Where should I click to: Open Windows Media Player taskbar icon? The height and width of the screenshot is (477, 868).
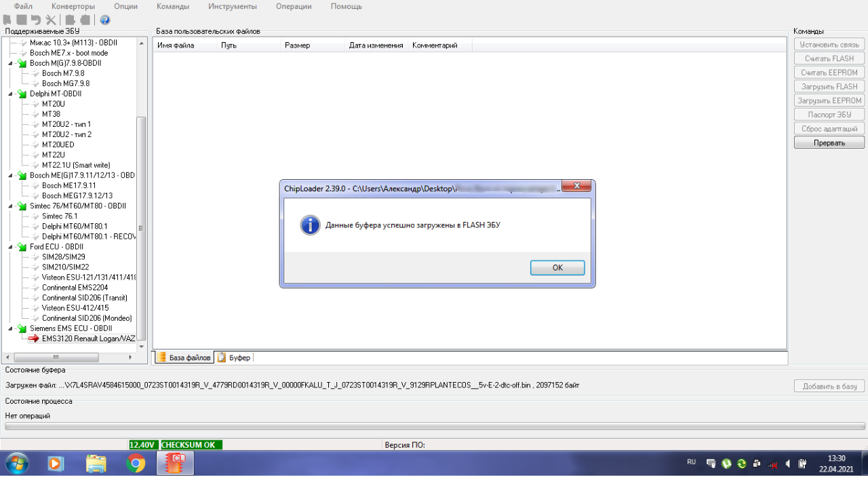pos(56,463)
